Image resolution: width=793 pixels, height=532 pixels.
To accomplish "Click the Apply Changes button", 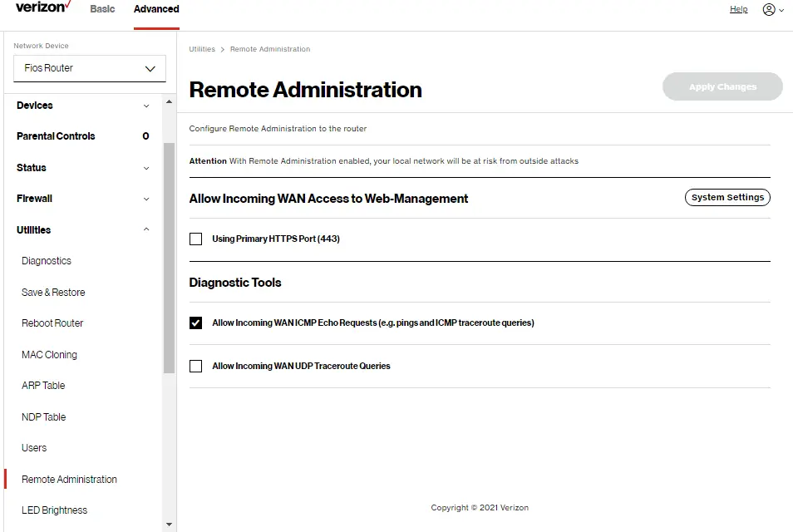I will [x=722, y=86].
